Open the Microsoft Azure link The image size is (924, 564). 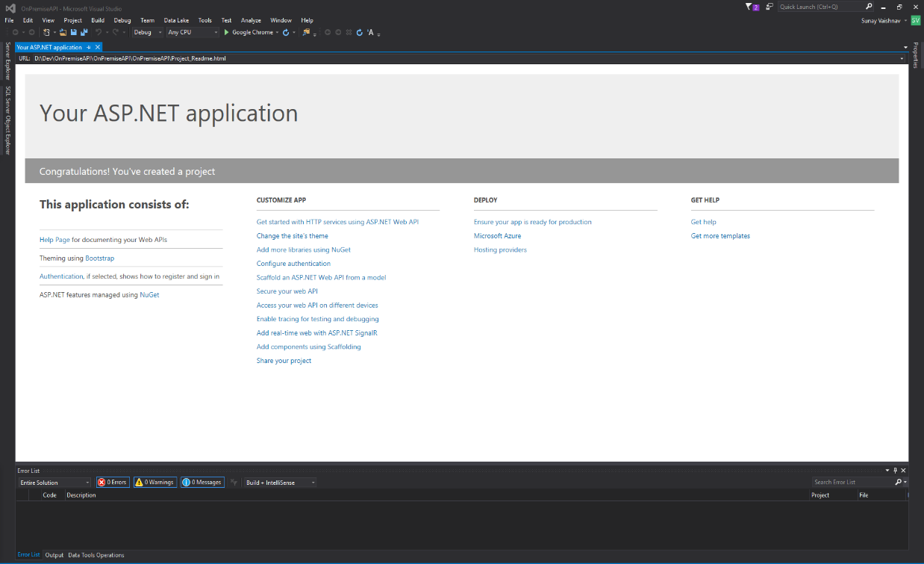(497, 236)
